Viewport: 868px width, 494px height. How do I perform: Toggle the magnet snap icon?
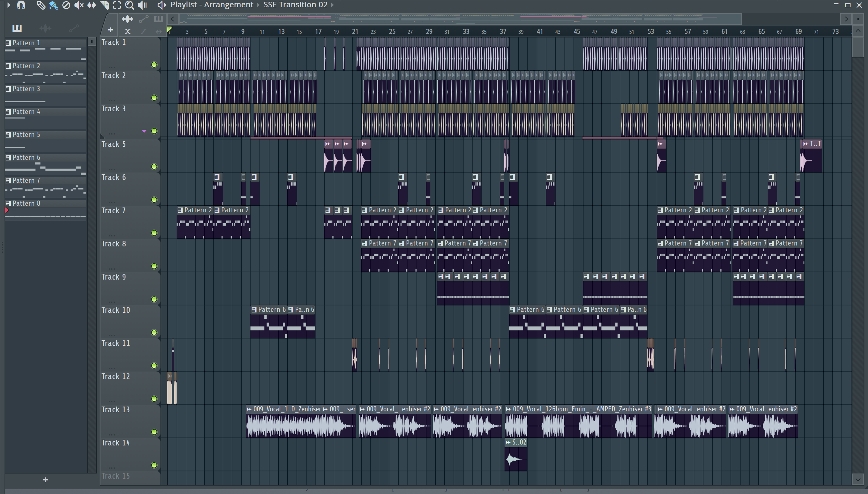pyautogui.click(x=21, y=5)
